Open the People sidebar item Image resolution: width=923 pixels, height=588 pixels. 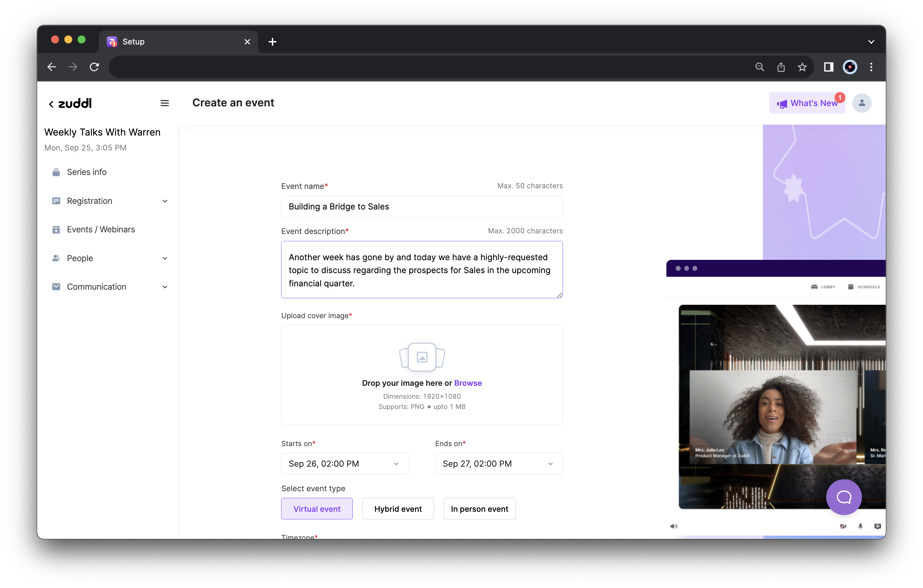(x=80, y=258)
